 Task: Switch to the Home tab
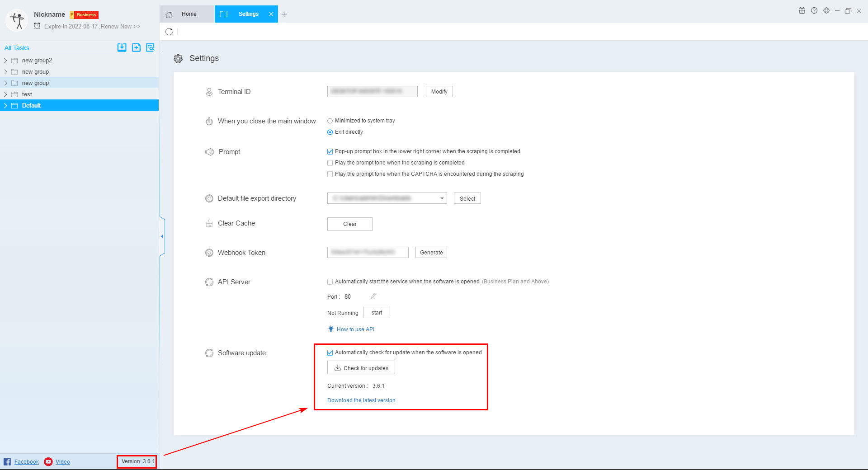(189, 14)
